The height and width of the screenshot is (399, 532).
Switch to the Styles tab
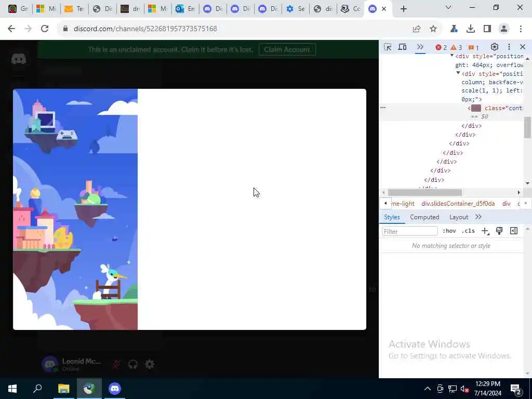[x=392, y=217]
